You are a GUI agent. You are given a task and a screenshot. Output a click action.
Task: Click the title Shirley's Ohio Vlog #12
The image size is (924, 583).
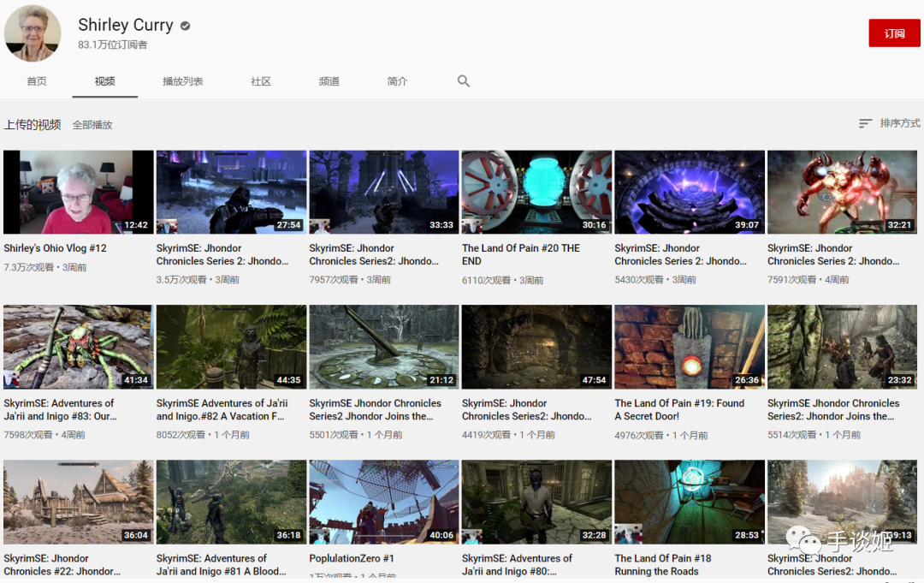pos(55,248)
